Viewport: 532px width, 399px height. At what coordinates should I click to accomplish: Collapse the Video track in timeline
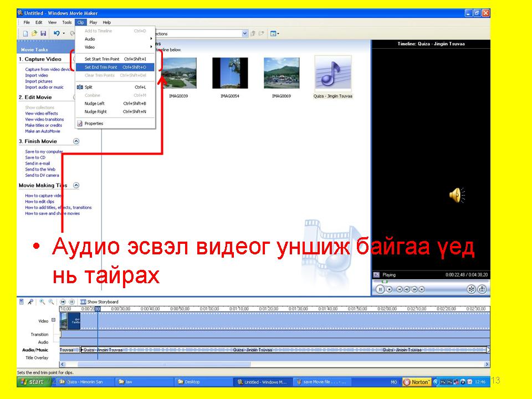[x=54, y=320]
